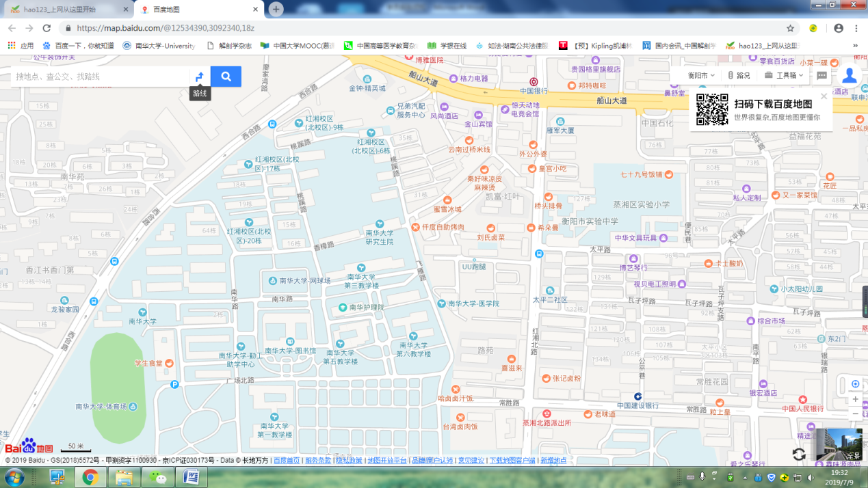Click the blue search magnifier button
The height and width of the screenshot is (488, 868).
pos(226,77)
